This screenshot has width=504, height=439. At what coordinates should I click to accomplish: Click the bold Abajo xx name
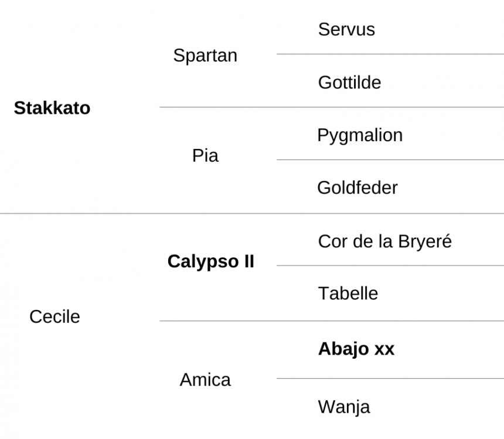(356, 349)
